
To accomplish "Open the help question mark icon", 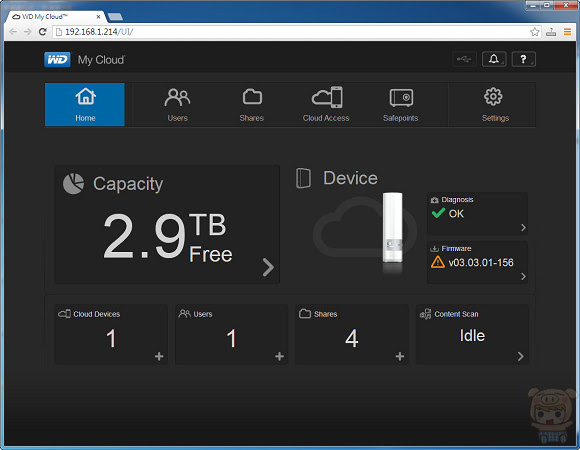I will (523, 59).
